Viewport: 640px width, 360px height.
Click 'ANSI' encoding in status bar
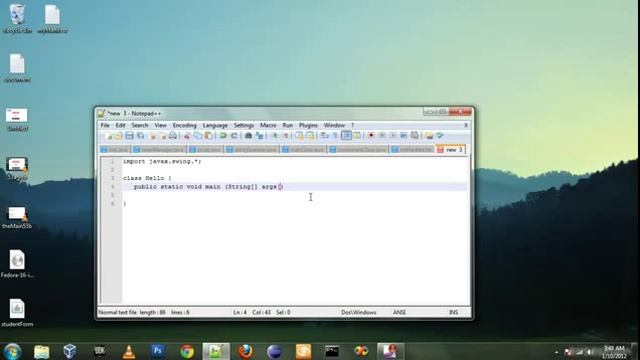(x=399, y=312)
